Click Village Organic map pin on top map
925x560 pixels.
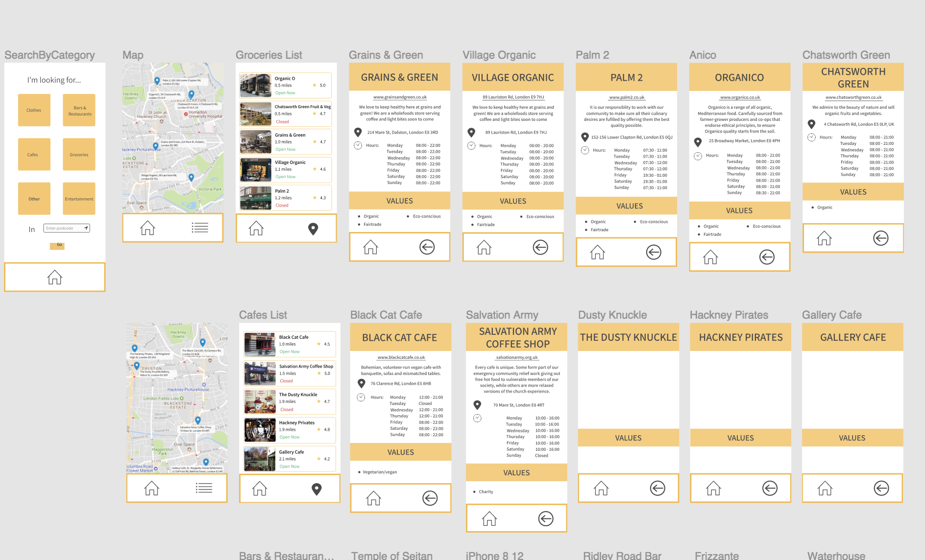pos(191,177)
